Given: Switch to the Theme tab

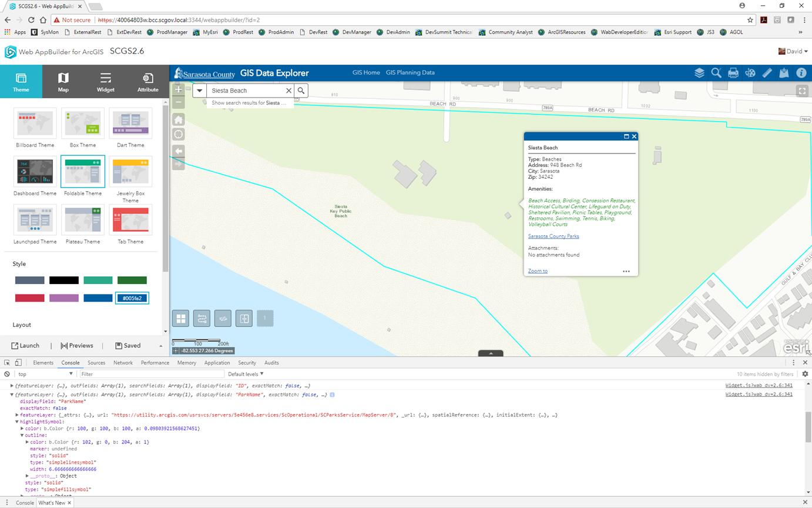Looking at the screenshot, I should 21,82.
